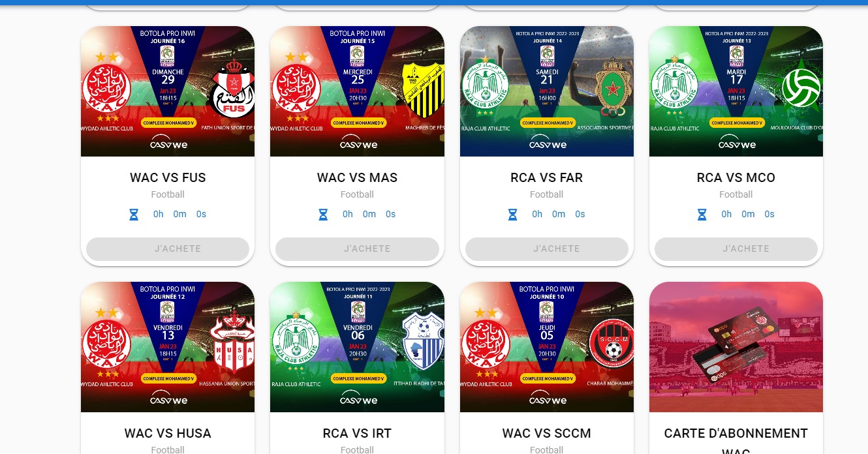Image resolution: width=868 pixels, height=454 pixels.
Task: Open WAC VS FUS match poster
Action: pyautogui.click(x=168, y=91)
